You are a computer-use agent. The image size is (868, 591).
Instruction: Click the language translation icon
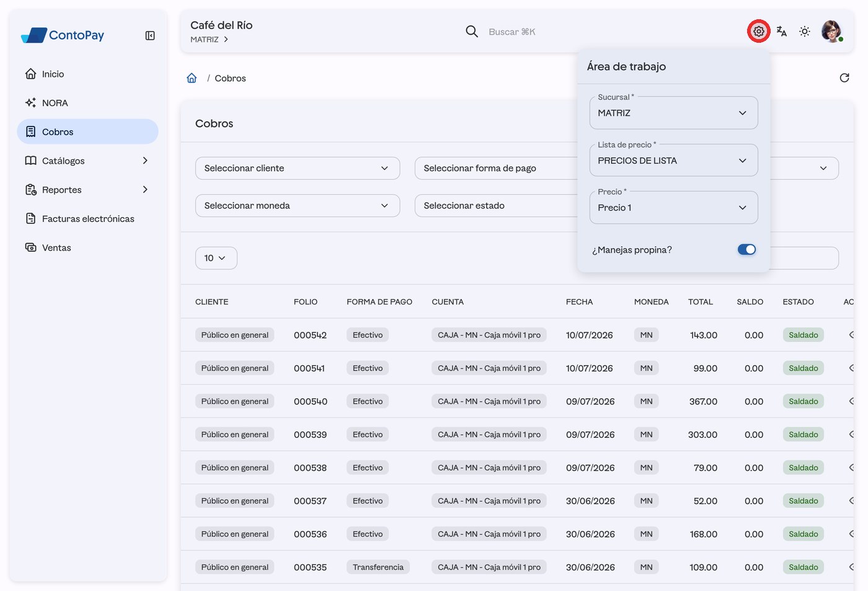tap(782, 32)
